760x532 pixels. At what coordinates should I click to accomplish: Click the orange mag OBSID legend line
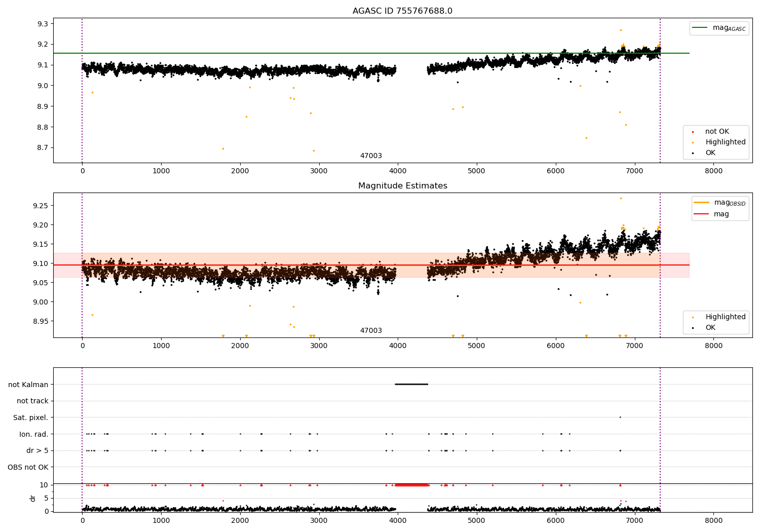[x=702, y=203]
